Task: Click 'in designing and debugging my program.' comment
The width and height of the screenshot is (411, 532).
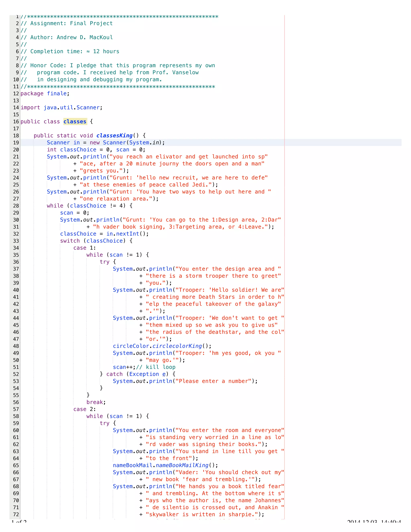Action: point(99,80)
